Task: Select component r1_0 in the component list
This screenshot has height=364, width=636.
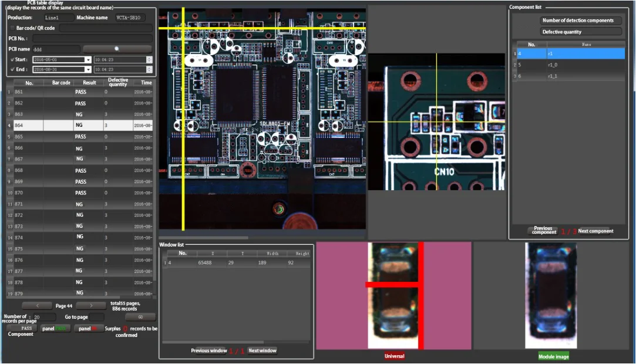Action: [x=570, y=65]
